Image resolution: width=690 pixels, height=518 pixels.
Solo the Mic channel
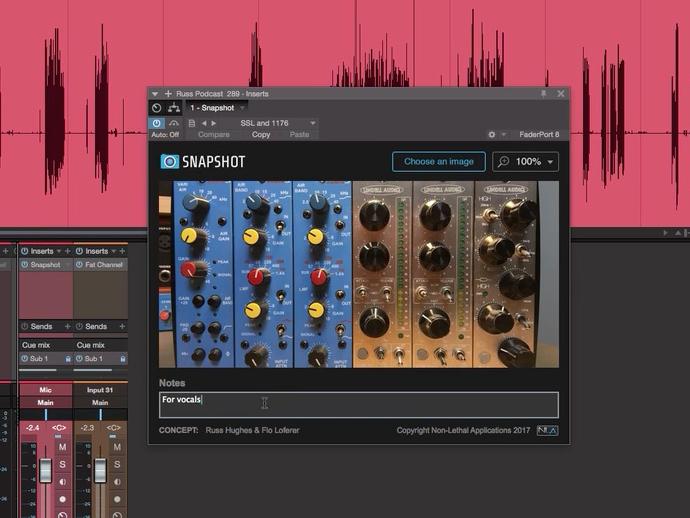[x=62, y=463]
